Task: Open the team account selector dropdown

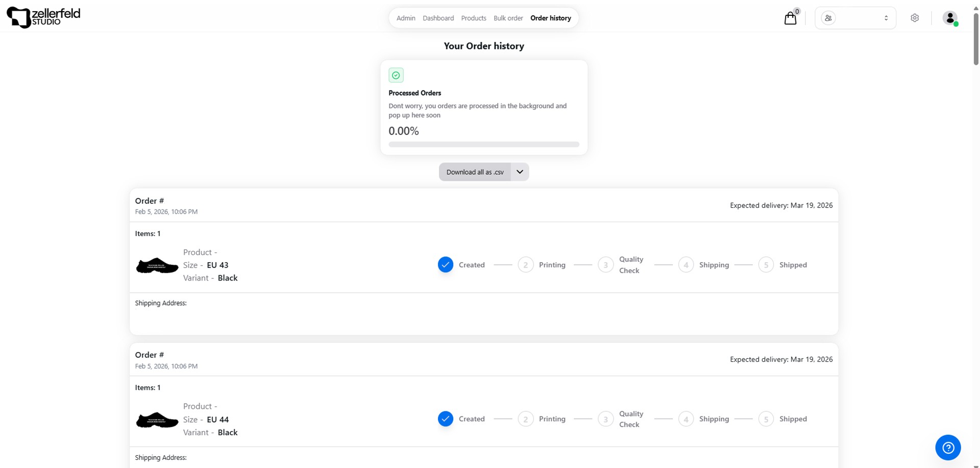Action: click(855, 18)
